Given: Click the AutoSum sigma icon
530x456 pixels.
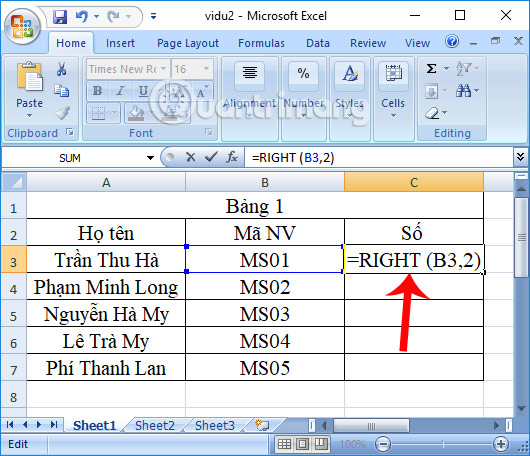Looking at the screenshot, I should tap(431, 69).
